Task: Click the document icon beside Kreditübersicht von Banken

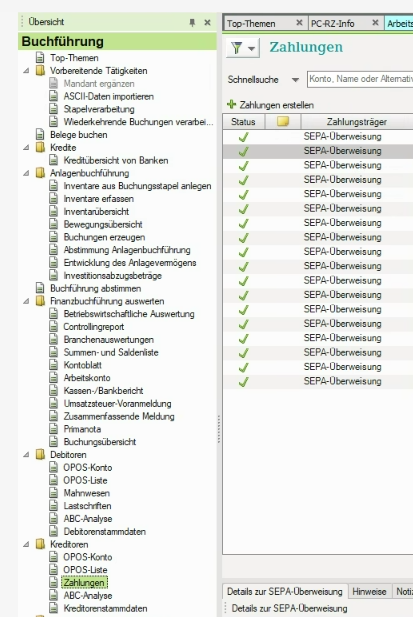Action: (x=53, y=160)
